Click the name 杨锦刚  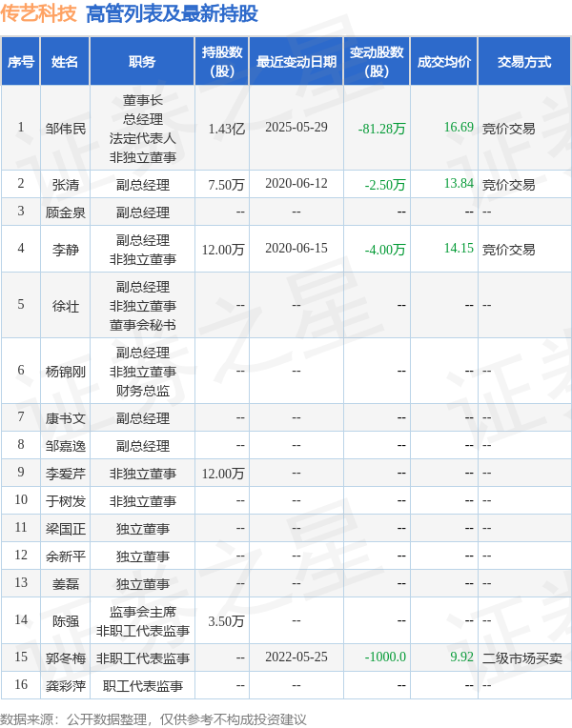[x=66, y=372]
